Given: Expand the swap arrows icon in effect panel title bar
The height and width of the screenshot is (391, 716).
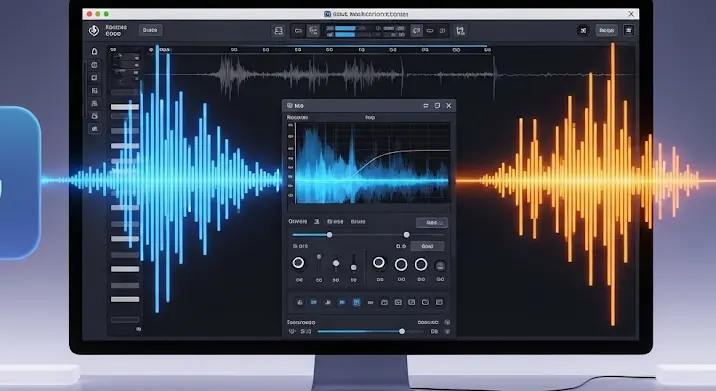Looking at the screenshot, I should [x=426, y=106].
